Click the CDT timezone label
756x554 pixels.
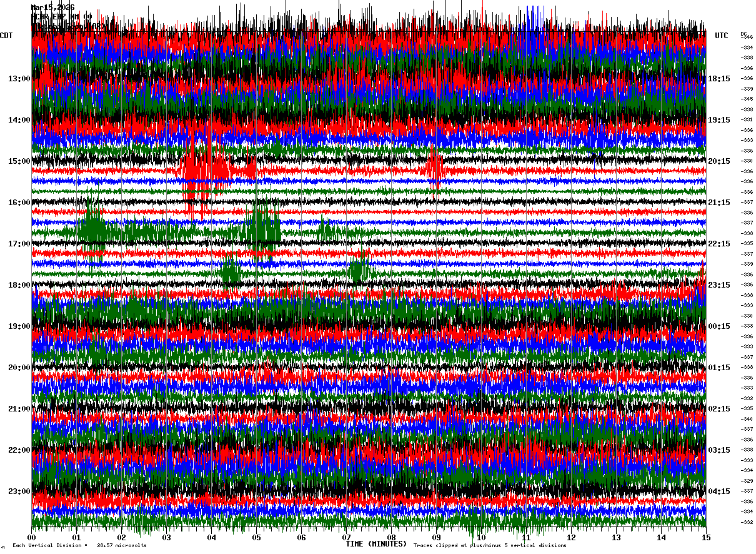pyautogui.click(x=6, y=36)
